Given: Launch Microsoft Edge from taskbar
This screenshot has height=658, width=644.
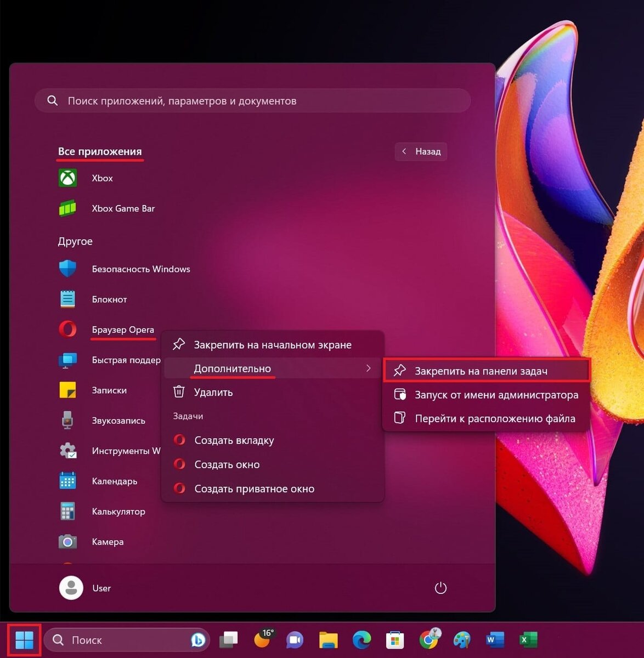Looking at the screenshot, I should pyautogui.click(x=362, y=639).
